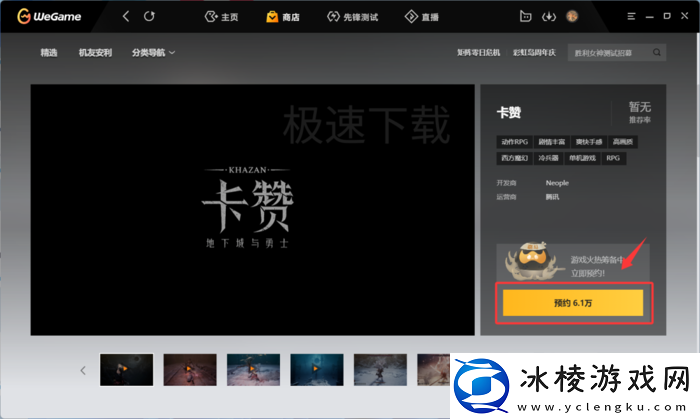Click the 剧情丰富 tag
700x419 pixels.
pyautogui.click(x=551, y=142)
